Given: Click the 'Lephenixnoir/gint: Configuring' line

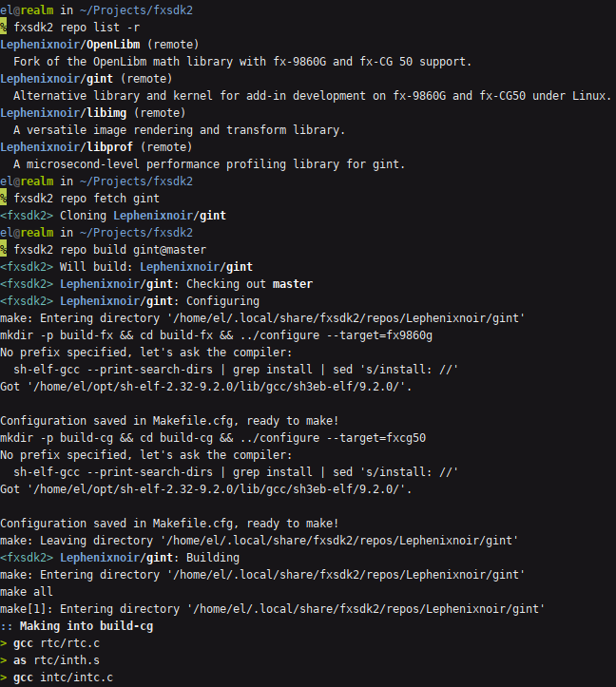Looking at the screenshot, I should tap(130, 300).
